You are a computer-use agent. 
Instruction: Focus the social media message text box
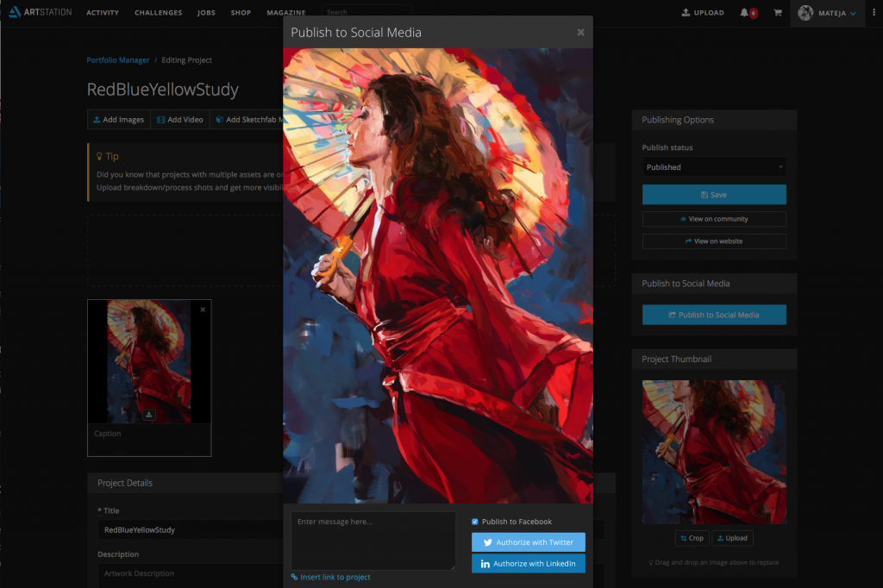[x=373, y=541]
